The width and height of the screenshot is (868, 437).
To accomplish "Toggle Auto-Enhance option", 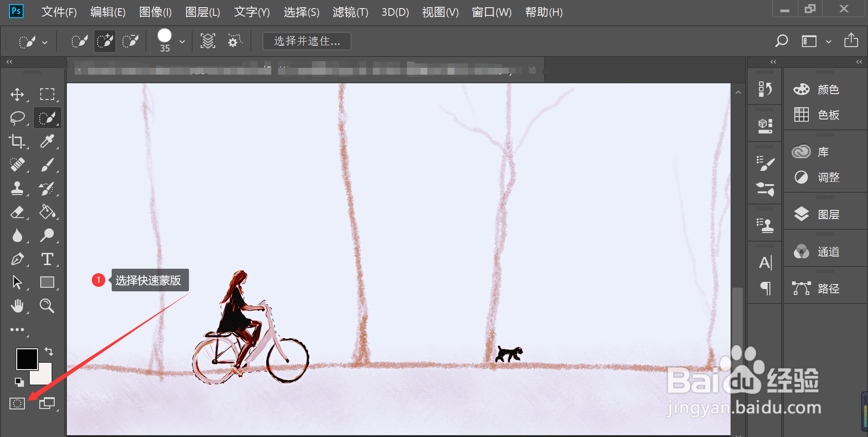I will 235,41.
